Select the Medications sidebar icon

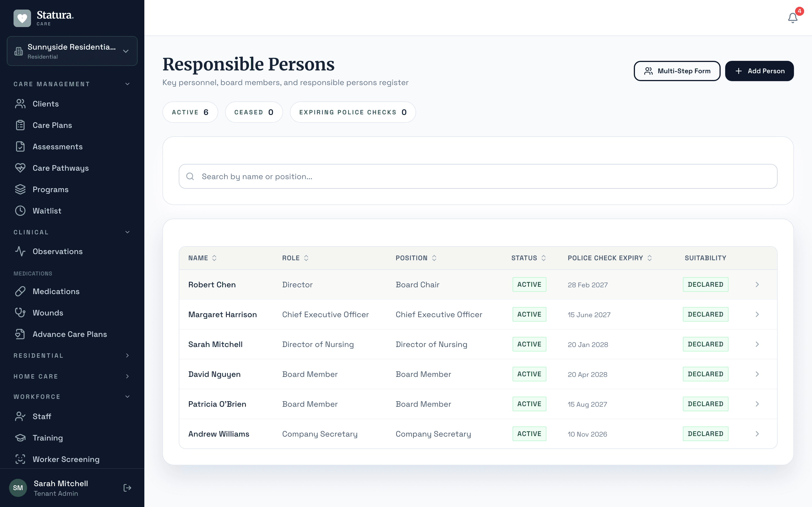tap(20, 291)
